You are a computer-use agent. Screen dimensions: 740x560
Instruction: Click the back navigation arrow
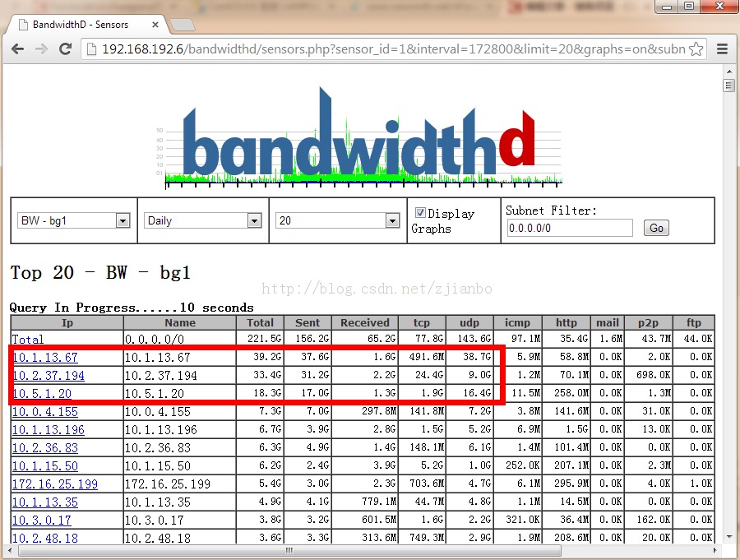17,49
